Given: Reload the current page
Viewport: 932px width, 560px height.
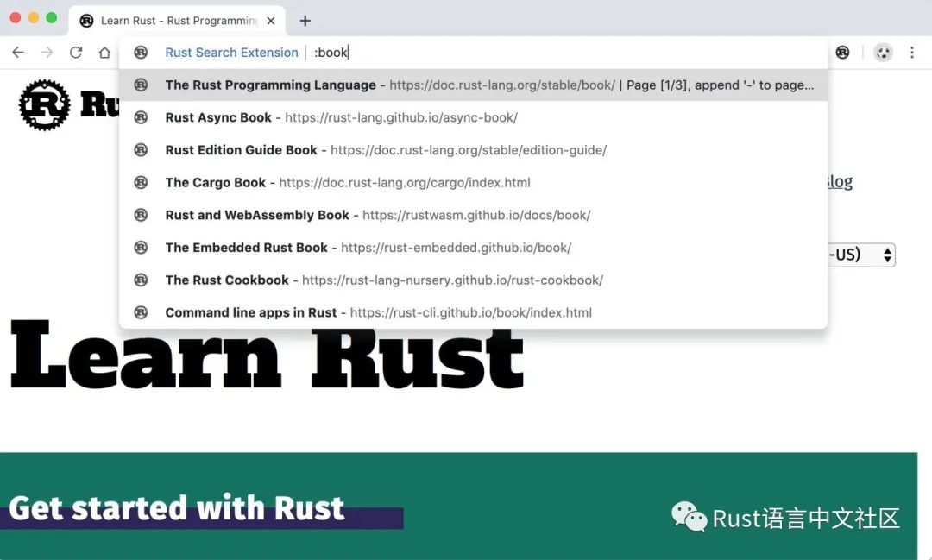Looking at the screenshot, I should [x=75, y=53].
